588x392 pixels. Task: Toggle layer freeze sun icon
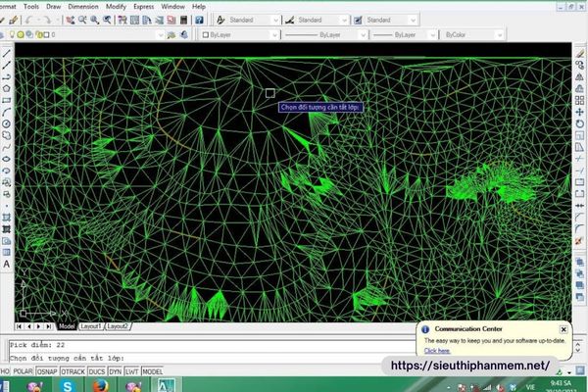[x=21, y=34]
